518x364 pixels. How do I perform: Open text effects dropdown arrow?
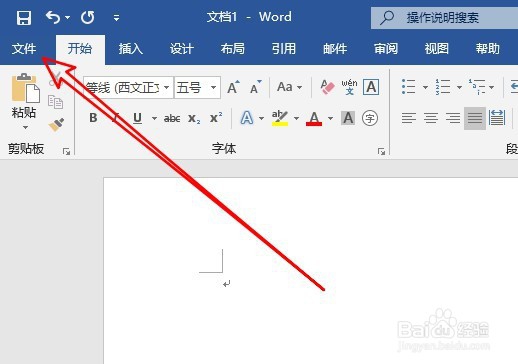pos(261,118)
